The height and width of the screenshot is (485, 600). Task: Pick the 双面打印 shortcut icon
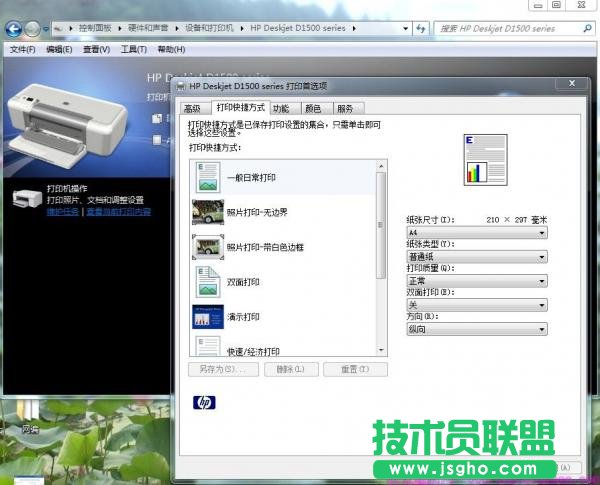coord(207,282)
